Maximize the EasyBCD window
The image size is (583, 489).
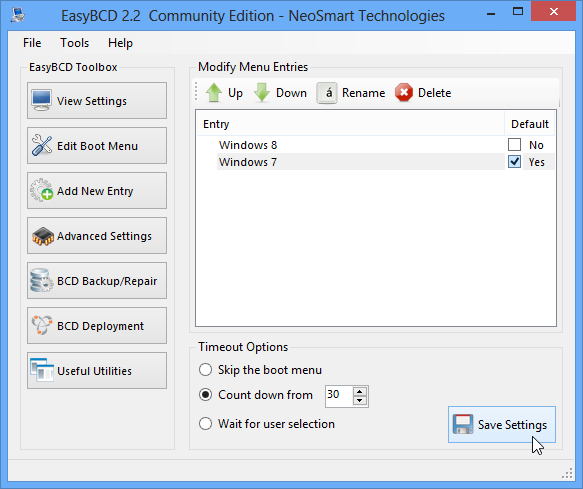[518, 12]
